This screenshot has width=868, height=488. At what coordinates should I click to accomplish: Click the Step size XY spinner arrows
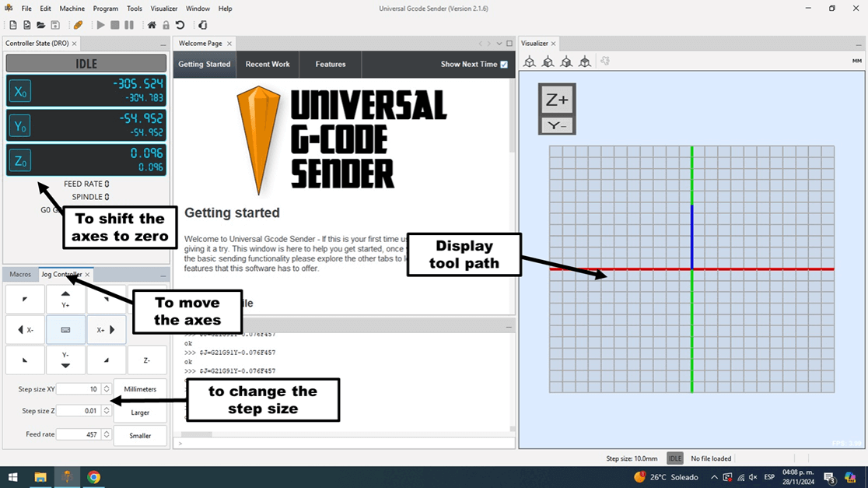(x=107, y=389)
